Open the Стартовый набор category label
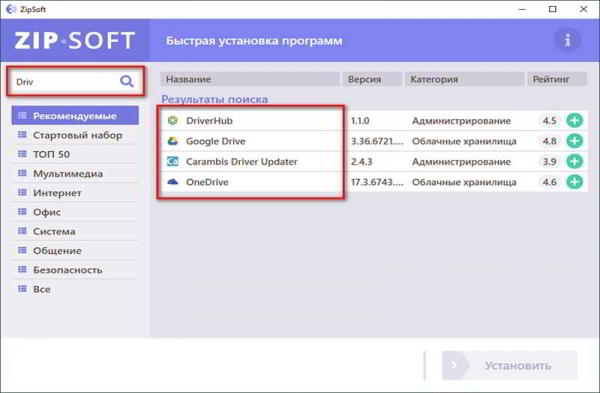This screenshot has width=600, height=393. tap(78, 135)
